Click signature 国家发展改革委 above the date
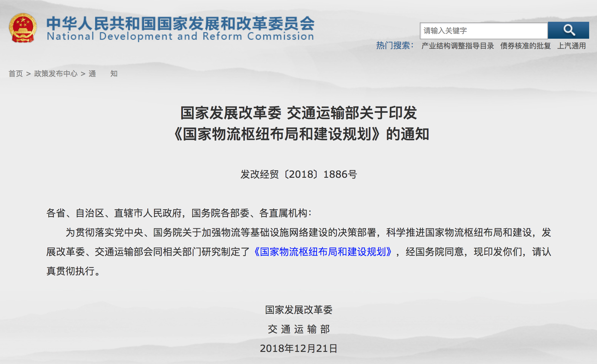Screen dimensions: 597x364 click(299, 310)
